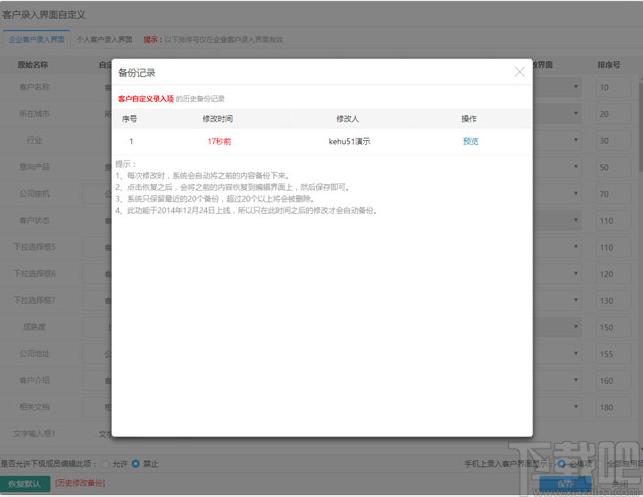
Task: Click the 客户状态 row label
Action: [x=34, y=220]
